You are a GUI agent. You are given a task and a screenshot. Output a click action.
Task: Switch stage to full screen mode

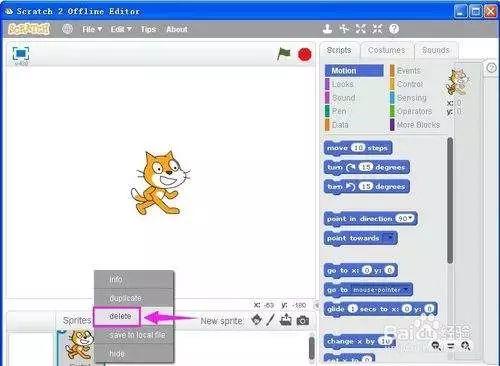click(x=21, y=53)
